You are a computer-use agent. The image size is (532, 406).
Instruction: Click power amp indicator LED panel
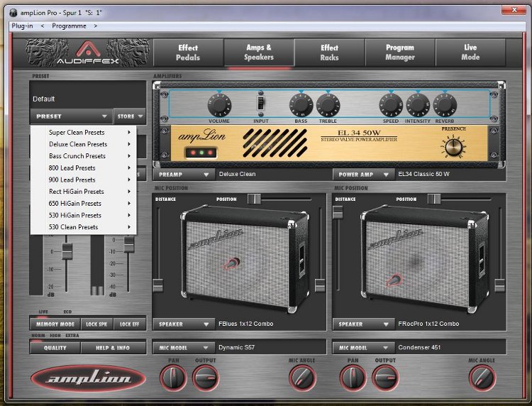(x=201, y=153)
